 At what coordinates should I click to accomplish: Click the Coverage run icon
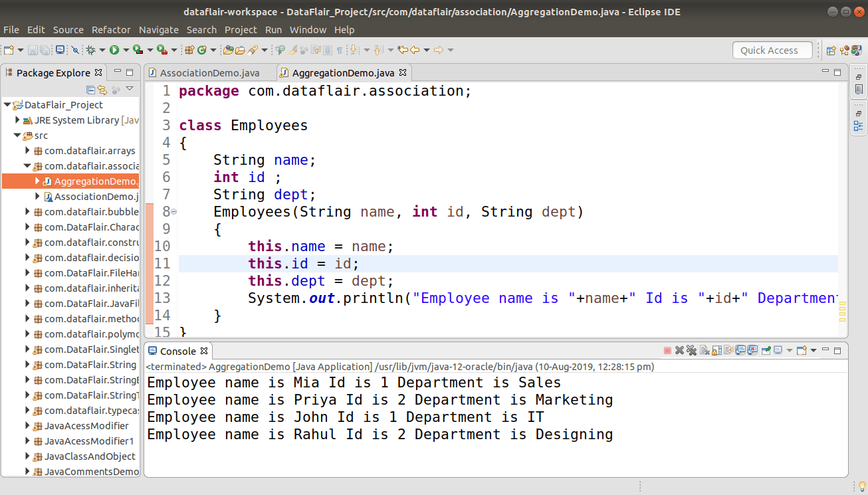click(x=138, y=50)
